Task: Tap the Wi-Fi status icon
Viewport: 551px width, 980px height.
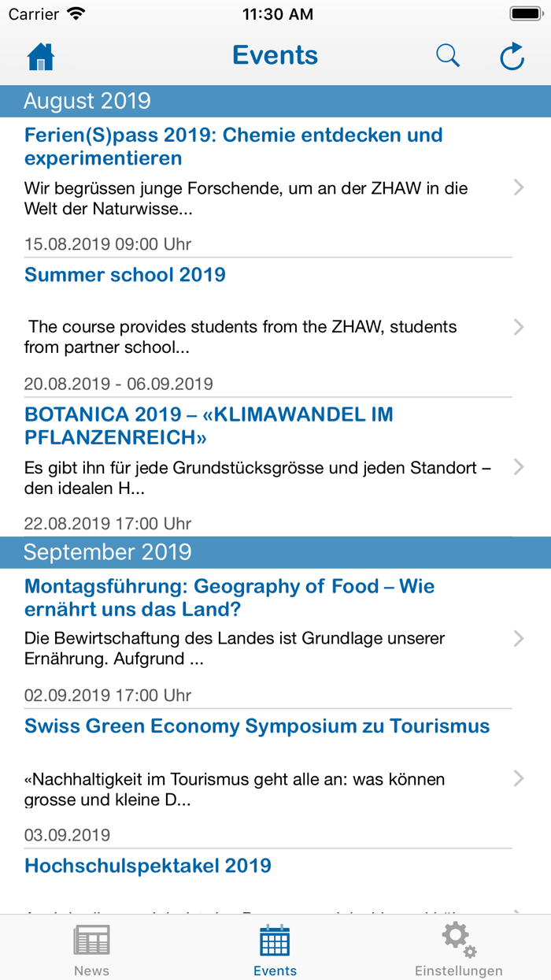Action: click(x=76, y=13)
